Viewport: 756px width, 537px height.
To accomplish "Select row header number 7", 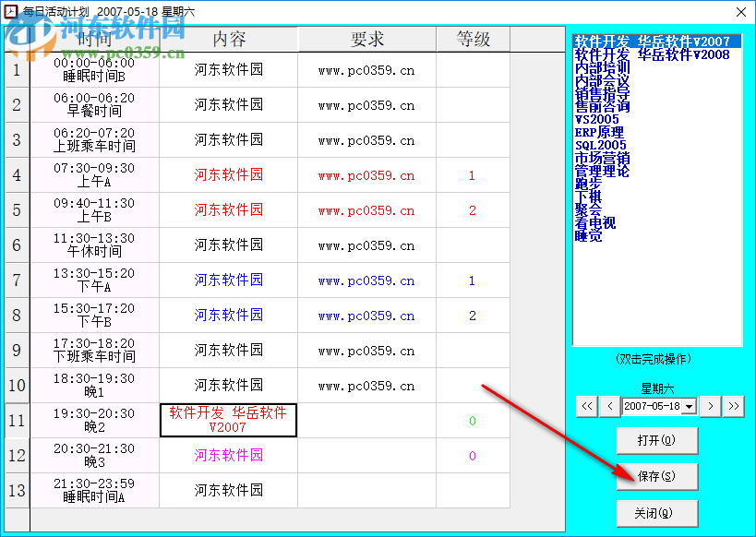I will click(x=17, y=280).
